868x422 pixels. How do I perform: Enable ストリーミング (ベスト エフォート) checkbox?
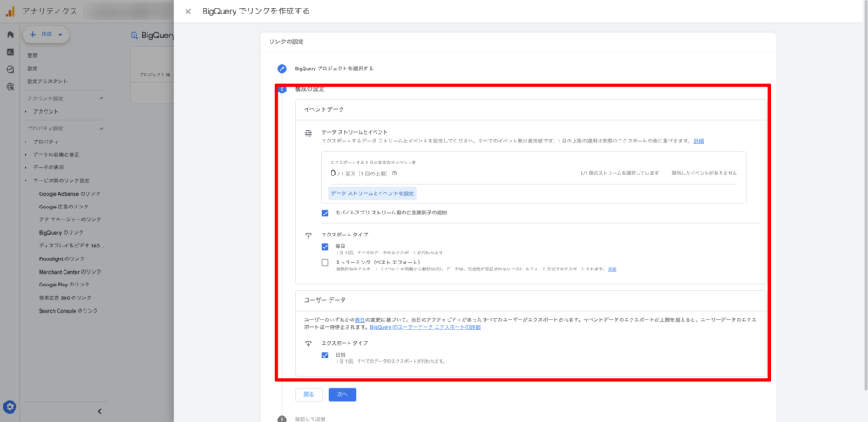[325, 263]
